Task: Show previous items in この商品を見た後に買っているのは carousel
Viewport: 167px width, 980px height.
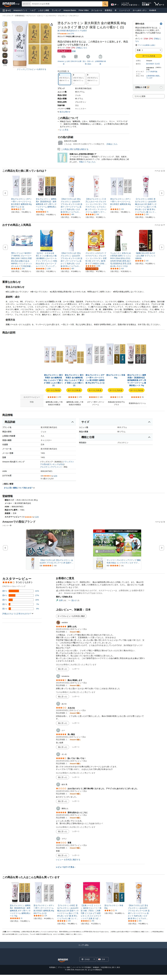Action: [5, 193]
